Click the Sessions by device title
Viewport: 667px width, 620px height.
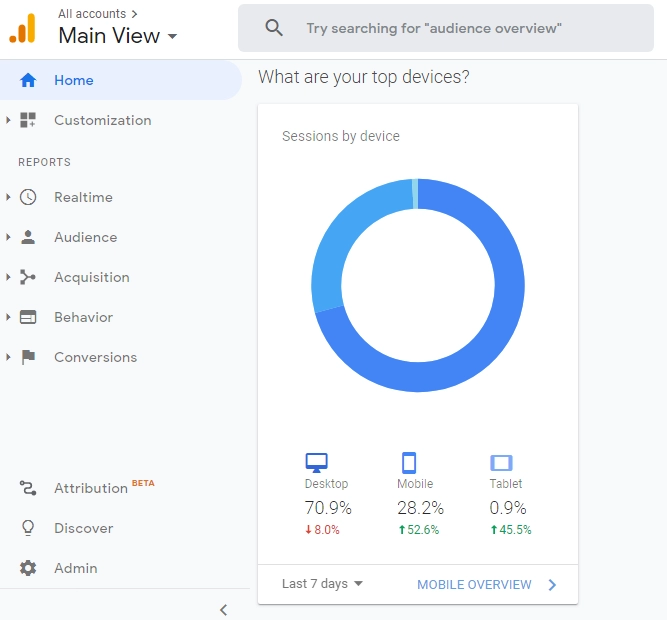341,136
